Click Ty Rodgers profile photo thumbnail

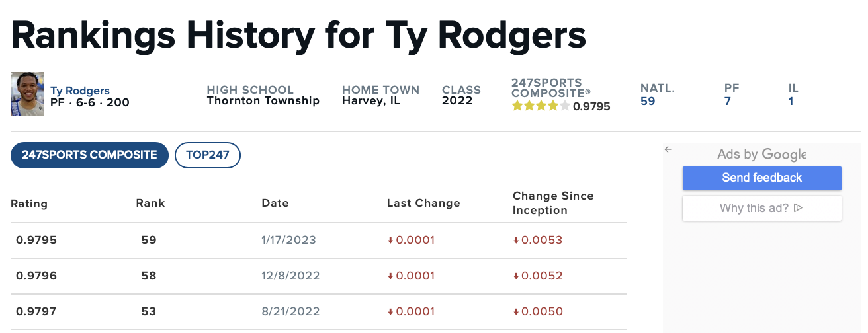pos(27,94)
